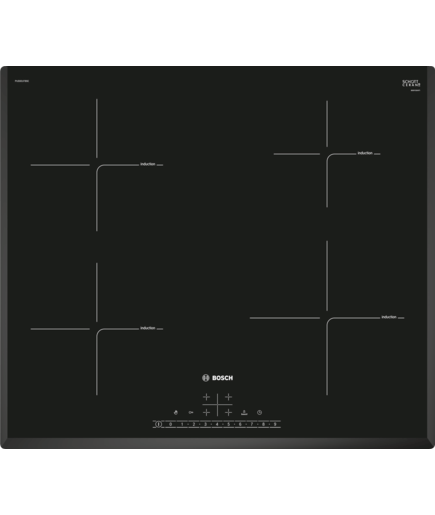Image resolution: width=435 pixels, height=515 pixels.
Task: Tap the child lock key icon
Action: pyautogui.click(x=191, y=413)
